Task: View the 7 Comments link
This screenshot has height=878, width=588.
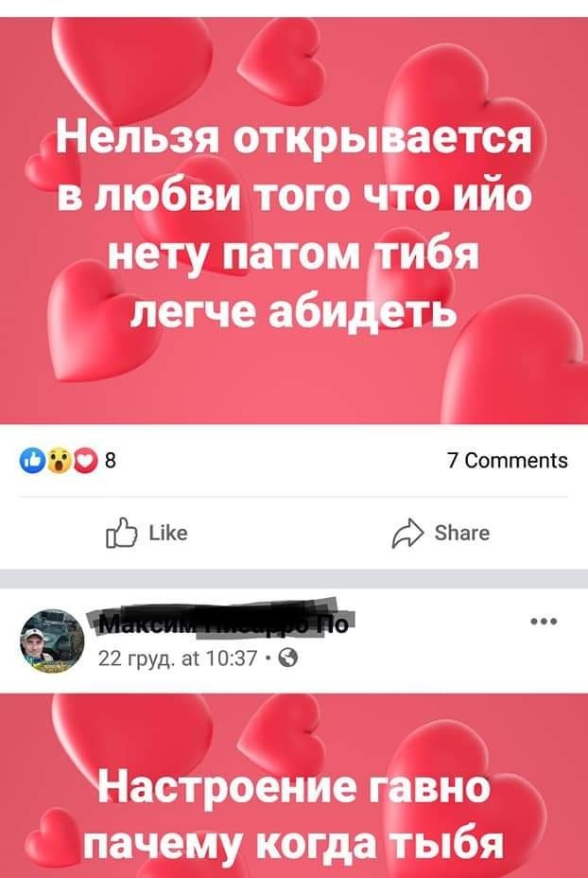Action: click(508, 461)
